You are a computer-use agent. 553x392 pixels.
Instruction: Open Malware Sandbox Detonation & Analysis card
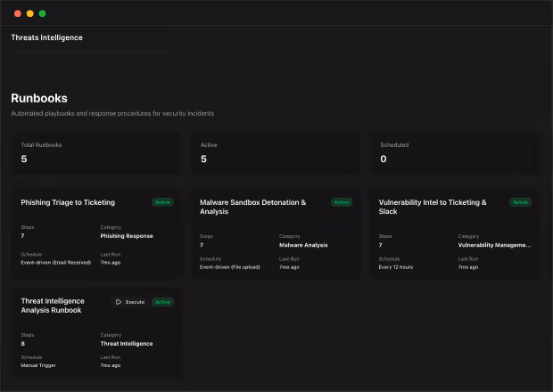(x=253, y=207)
